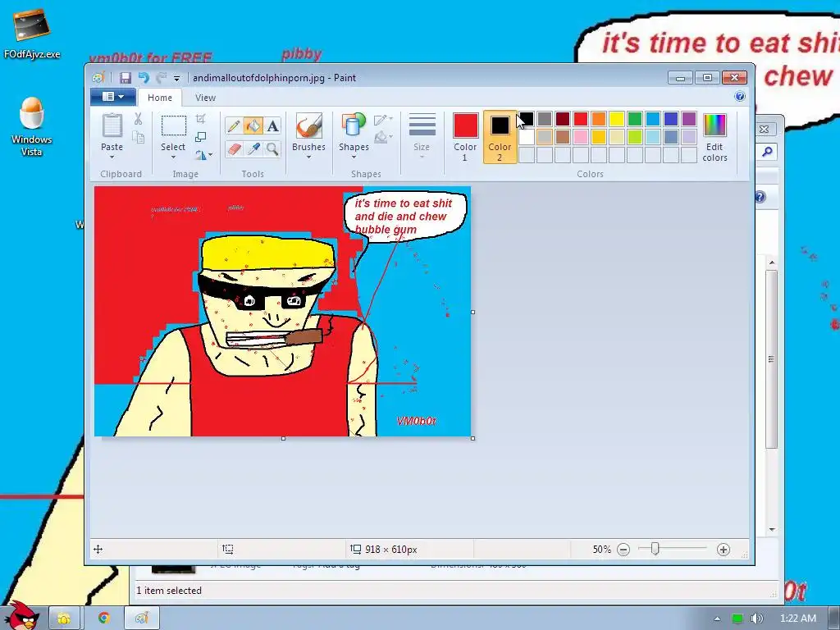Screen dimensions: 840x630
Task: Open the Rotate or flip dropdown
Action: 203,155
